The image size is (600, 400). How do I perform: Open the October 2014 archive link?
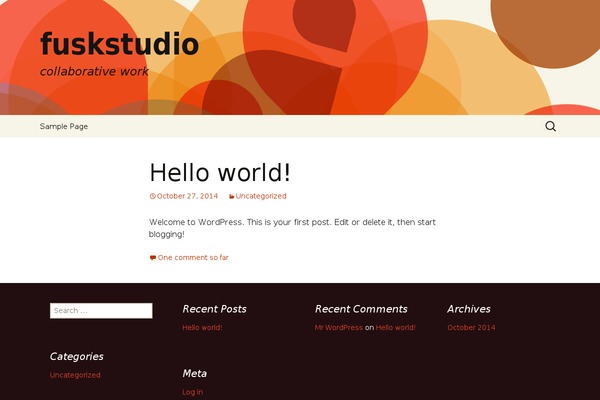pyautogui.click(x=471, y=328)
